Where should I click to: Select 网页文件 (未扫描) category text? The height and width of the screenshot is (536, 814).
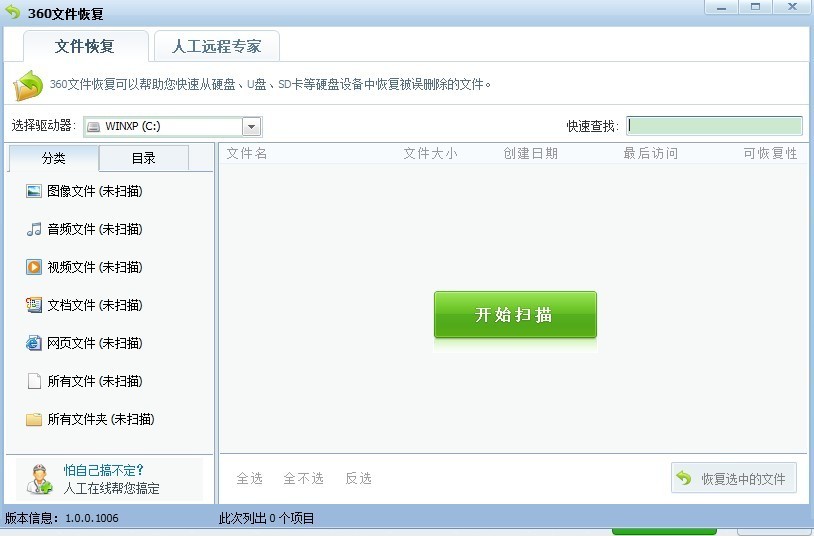(94, 343)
